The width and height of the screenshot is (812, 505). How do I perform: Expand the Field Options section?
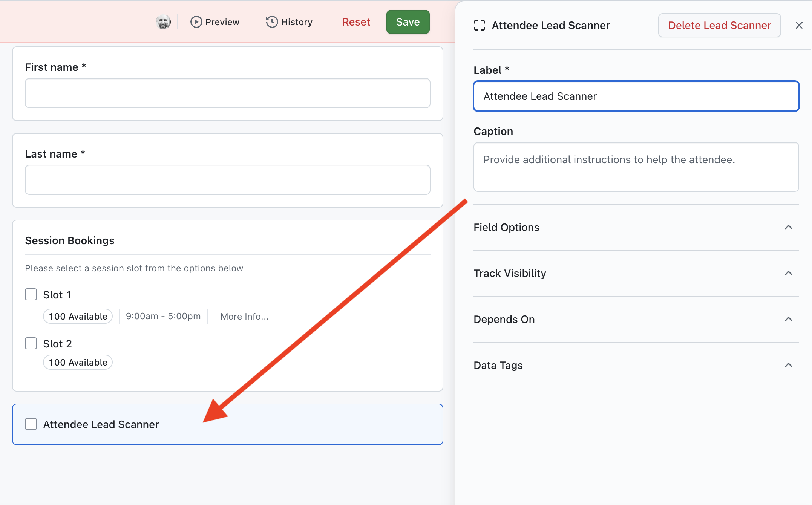point(788,227)
